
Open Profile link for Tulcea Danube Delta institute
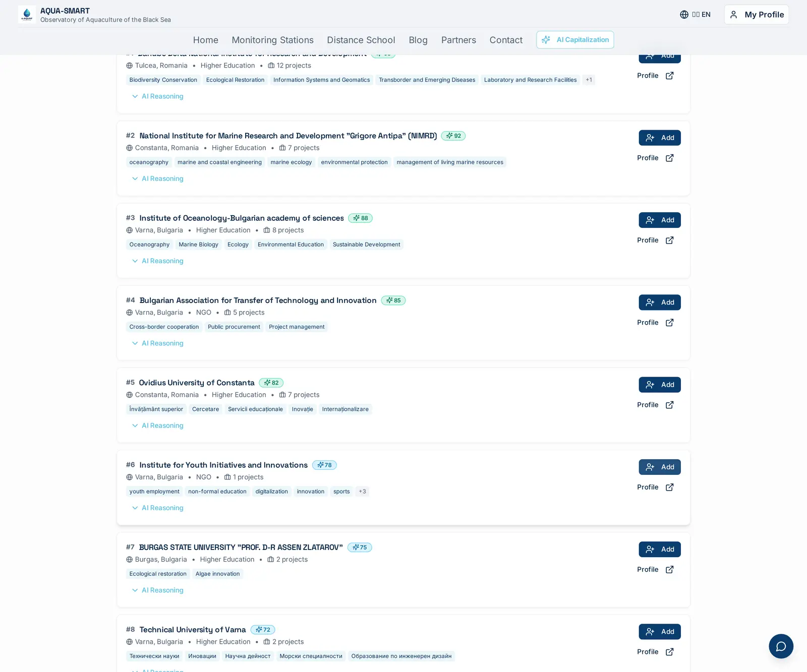click(655, 76)
